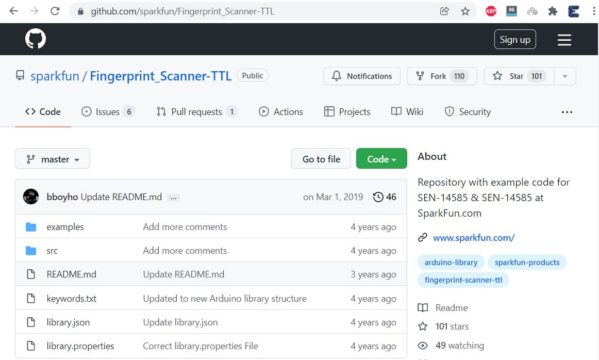
Task: Select the Code tab
Action: click(x=43, y=112)
